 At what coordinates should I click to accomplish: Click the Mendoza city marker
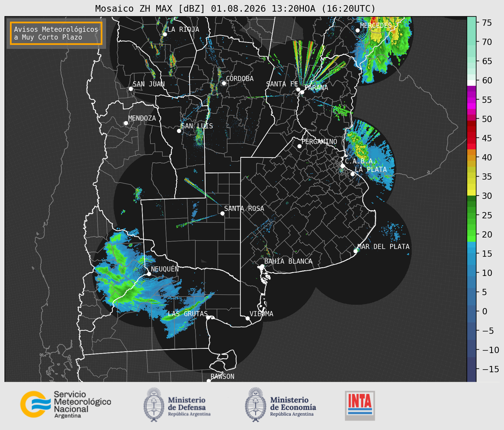pos(126,123)
